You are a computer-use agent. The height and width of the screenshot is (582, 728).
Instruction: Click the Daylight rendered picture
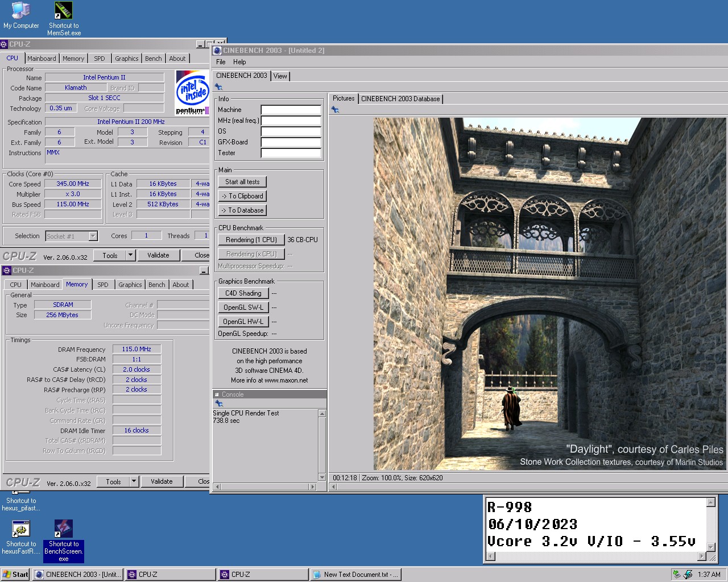[x=549, y=294]
